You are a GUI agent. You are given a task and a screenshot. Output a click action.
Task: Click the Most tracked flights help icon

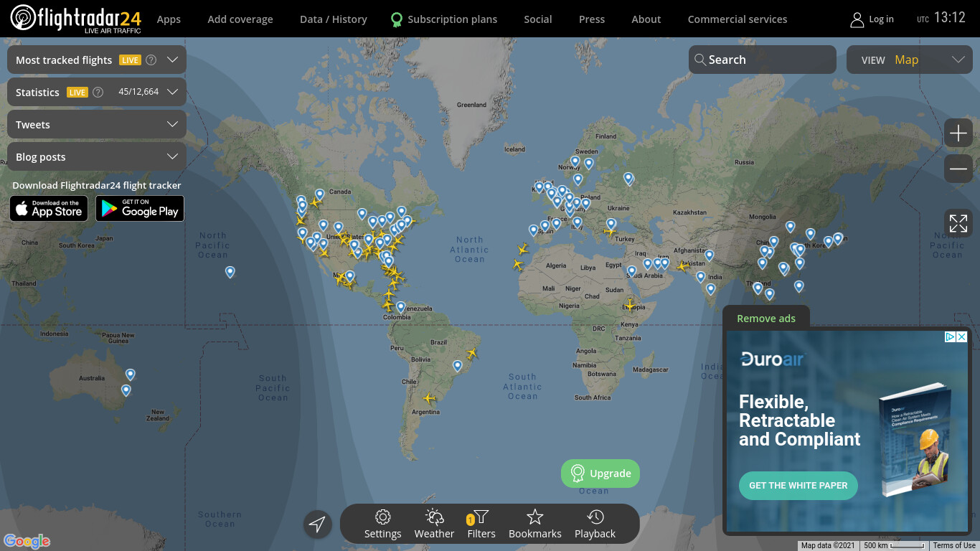[x=151, y=60]
